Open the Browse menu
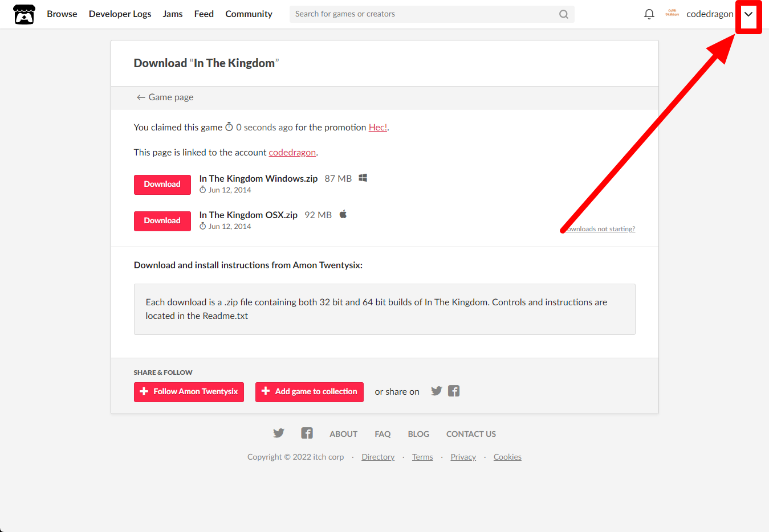The image size is (769, 532). (62, 14)
